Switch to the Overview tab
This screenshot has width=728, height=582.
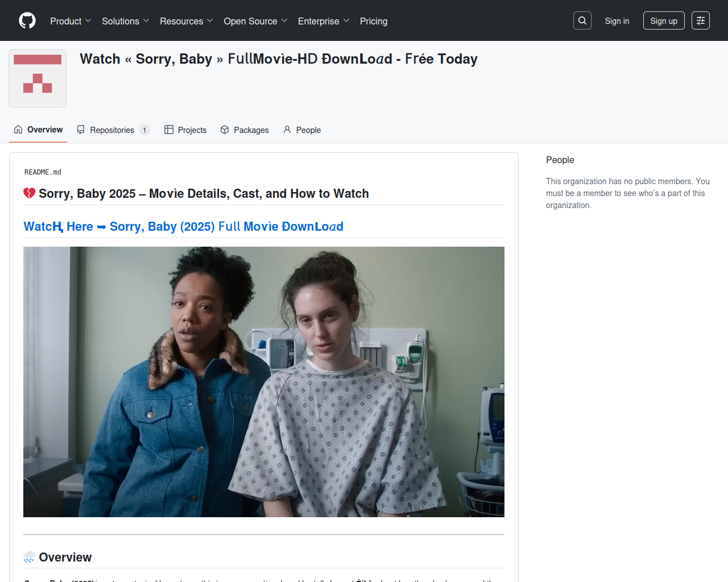[x=38, y=130]
